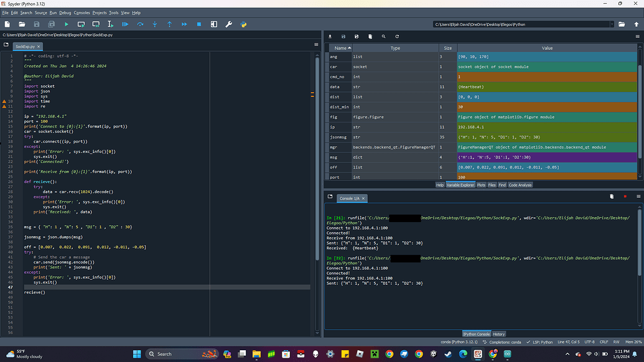
Task: Open the Preferences wrench icon
Action: tap(229, 24)
